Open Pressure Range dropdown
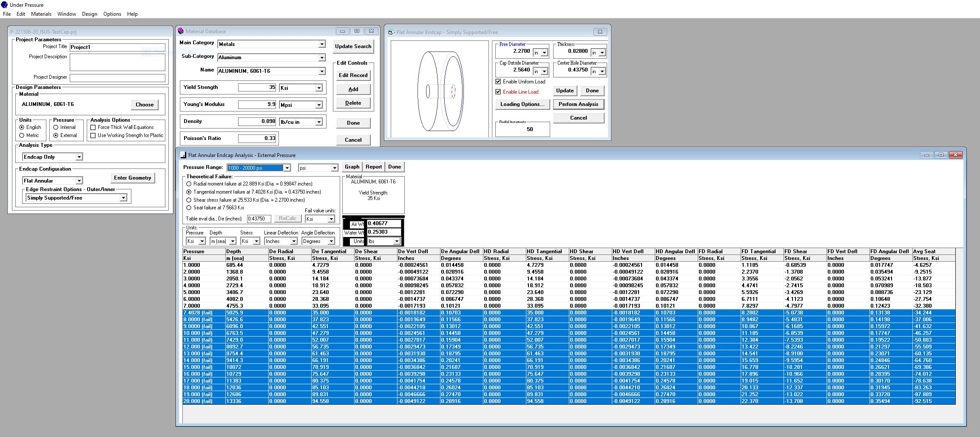 [x=287, y=168]
